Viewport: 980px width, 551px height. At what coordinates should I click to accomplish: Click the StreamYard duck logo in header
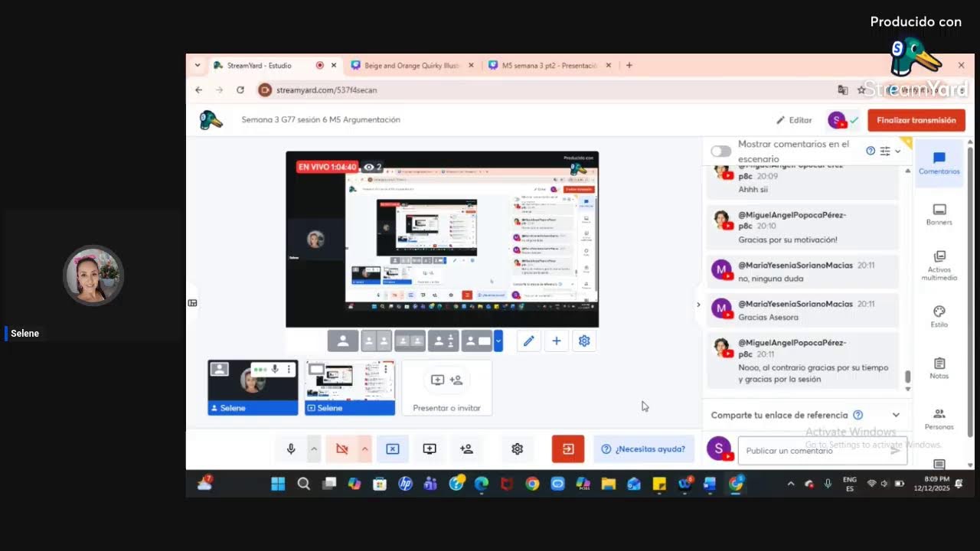pyautogui.click(x=211, y=120)
